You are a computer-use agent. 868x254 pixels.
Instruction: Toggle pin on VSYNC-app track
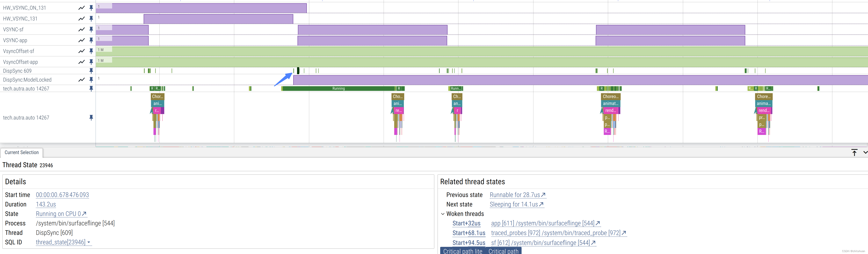click(91, 40)
